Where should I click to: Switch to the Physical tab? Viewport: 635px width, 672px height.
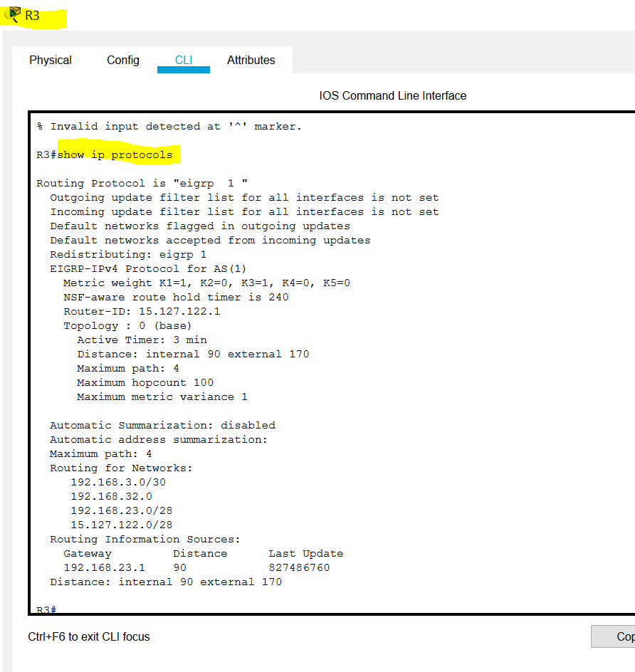tap(50, 60)
